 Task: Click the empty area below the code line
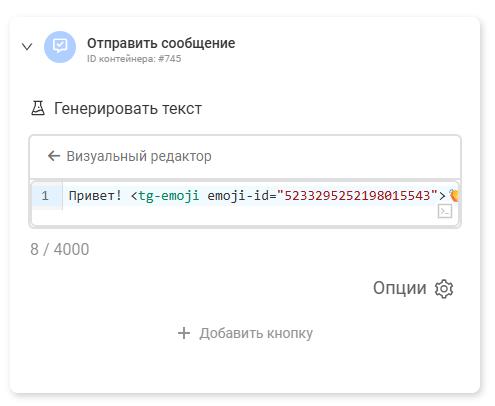pyautogui.click(x=233, y=217)
